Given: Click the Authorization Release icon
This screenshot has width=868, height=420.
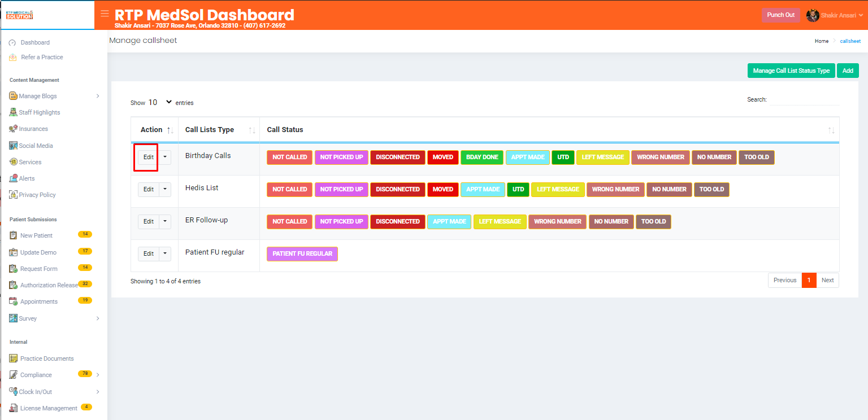Looking at the screenshot, I should 13,285.
